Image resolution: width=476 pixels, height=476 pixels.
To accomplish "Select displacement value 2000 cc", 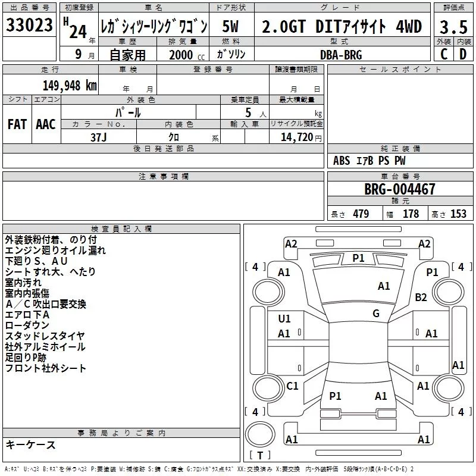I will [x=187, y=55].
